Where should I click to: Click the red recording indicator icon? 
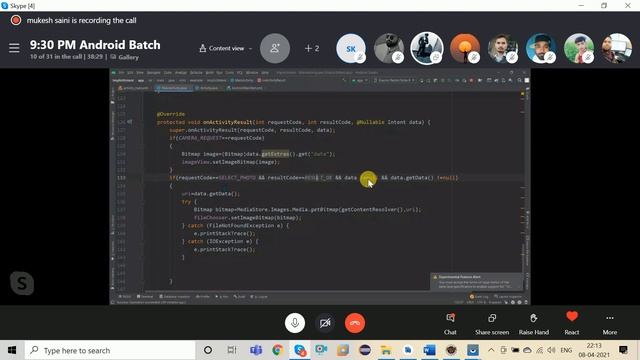[16, 20]
